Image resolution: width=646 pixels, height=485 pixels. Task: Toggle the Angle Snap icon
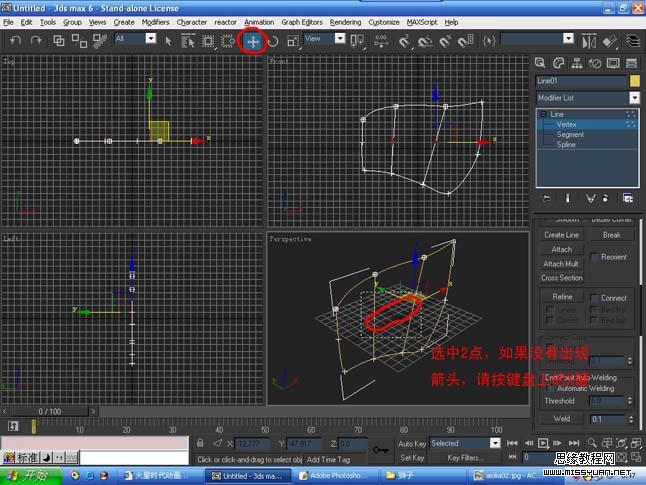pyautogui.click(x=424, y=41)
